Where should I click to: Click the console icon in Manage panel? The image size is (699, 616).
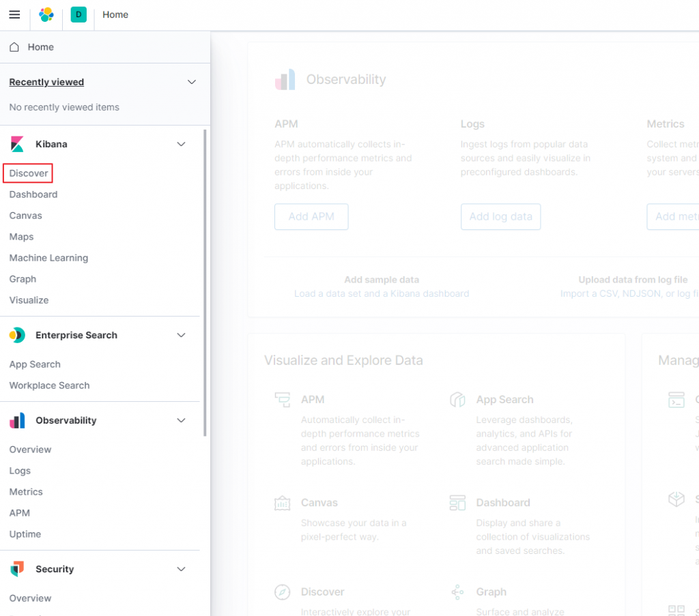pos(676,400)
